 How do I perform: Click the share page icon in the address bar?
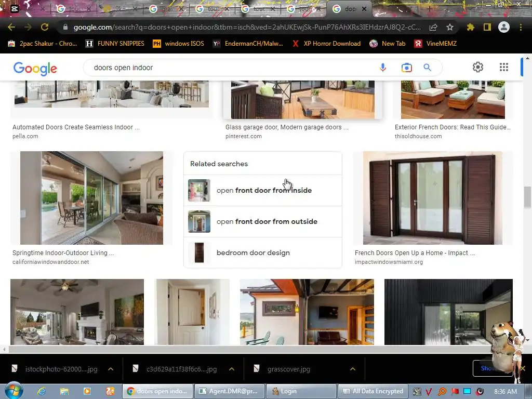pyautogui.click(x=433, y=27)
